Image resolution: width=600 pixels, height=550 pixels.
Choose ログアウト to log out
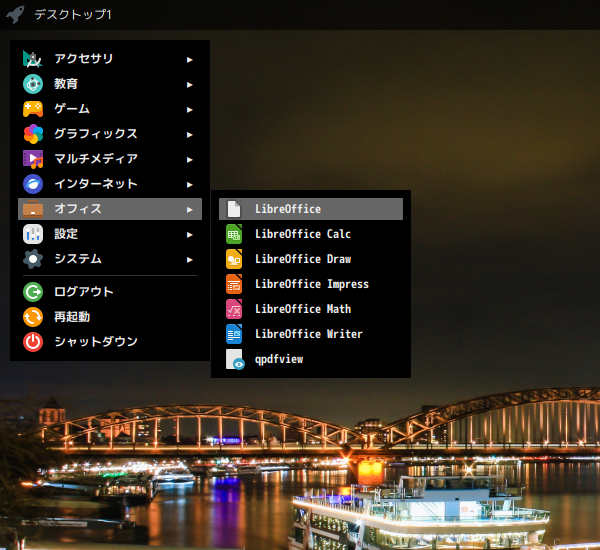point(110,292)
